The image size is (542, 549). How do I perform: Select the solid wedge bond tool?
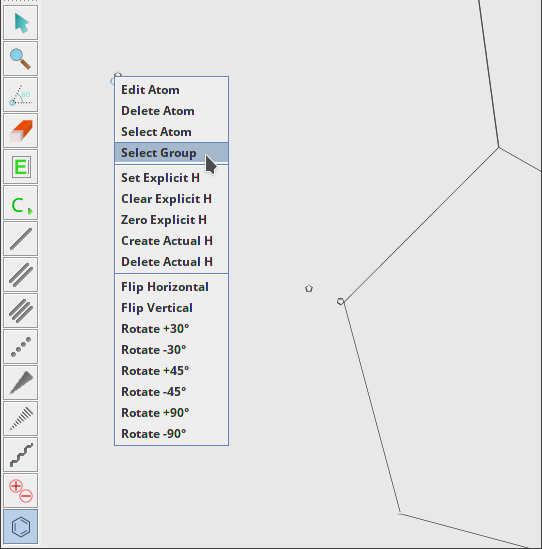21,383
